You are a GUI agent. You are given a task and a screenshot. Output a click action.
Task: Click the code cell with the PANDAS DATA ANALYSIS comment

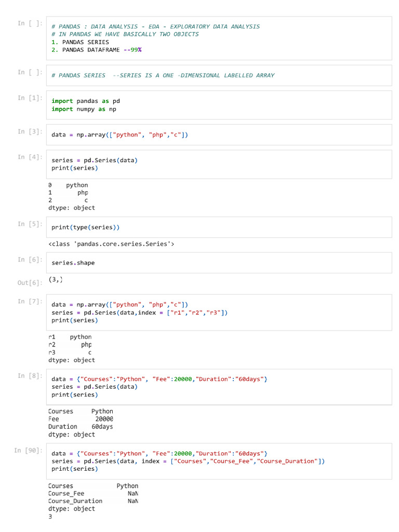coord(219,38)
